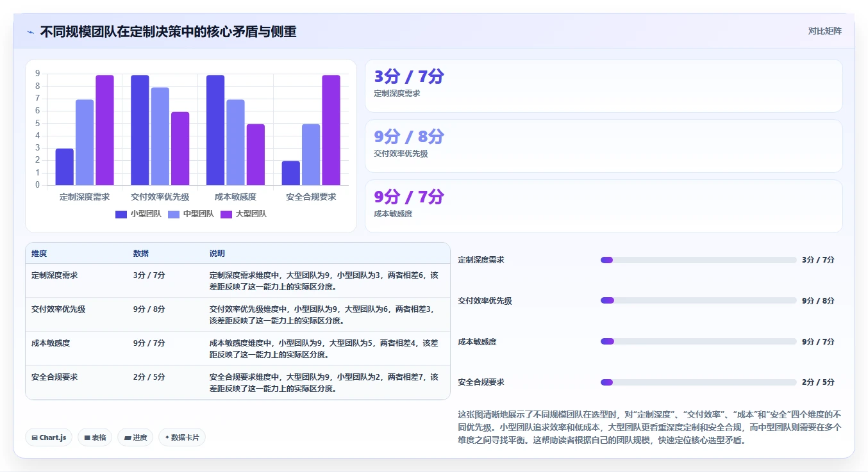Click the 成本敏感度 9分 / 7分 data card
Screen dimensions: 868x472
(603, 206)
